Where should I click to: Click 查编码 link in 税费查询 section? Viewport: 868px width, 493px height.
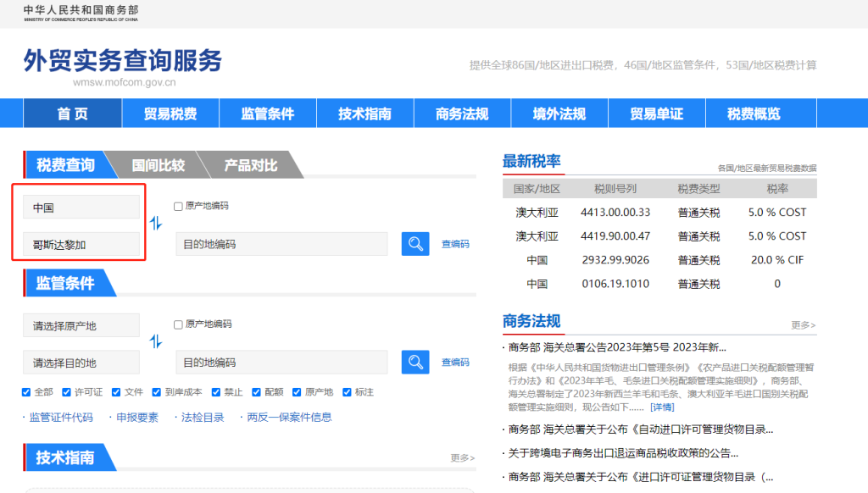point(455,244)
